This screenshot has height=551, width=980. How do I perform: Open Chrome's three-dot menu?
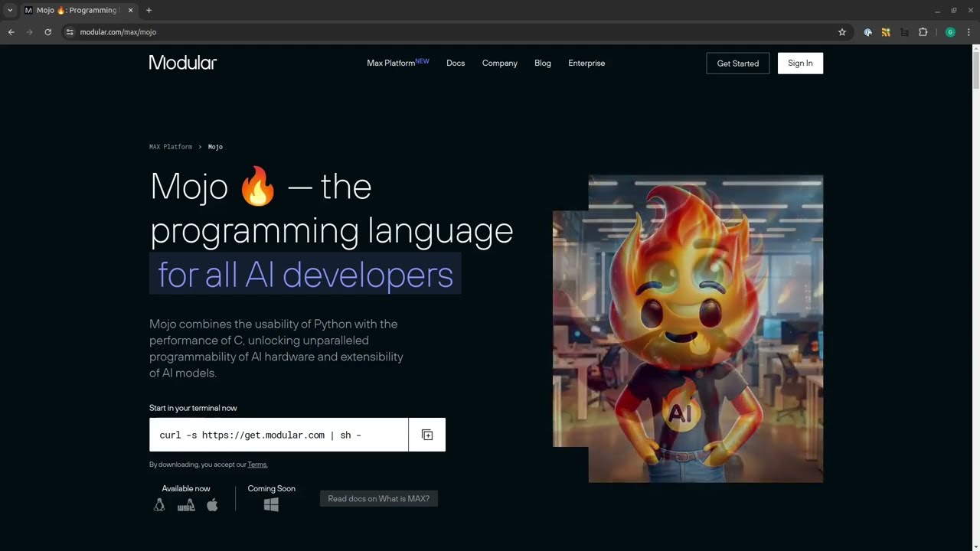coord(969,32)
